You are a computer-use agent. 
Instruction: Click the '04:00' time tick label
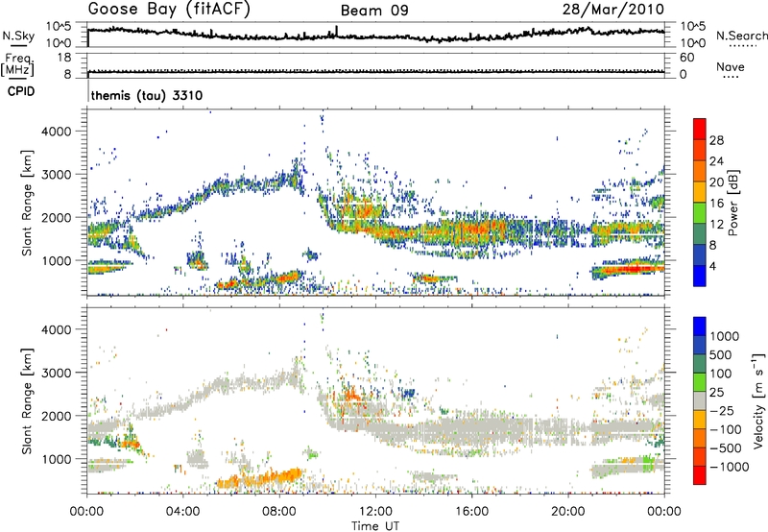[x=183, y=512]
